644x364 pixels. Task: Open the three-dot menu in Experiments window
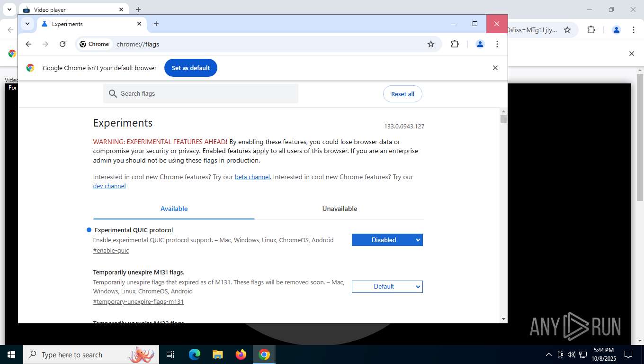497,44
